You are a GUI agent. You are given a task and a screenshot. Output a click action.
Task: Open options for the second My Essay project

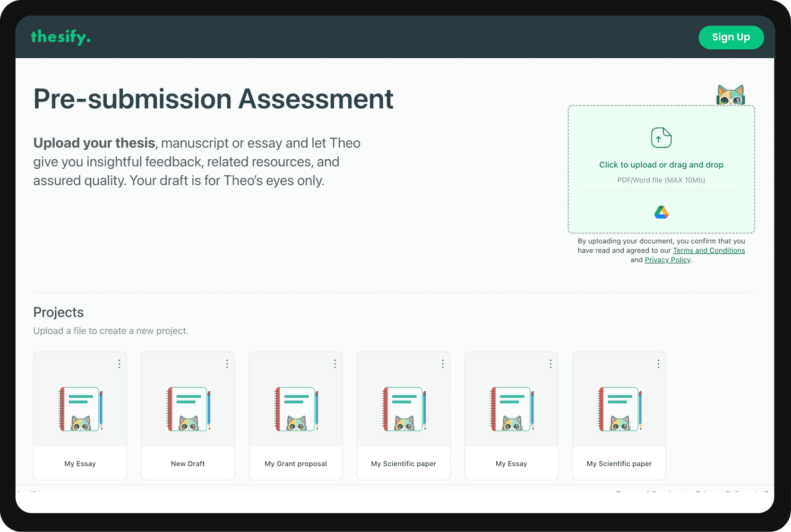[x=550, y=364]
